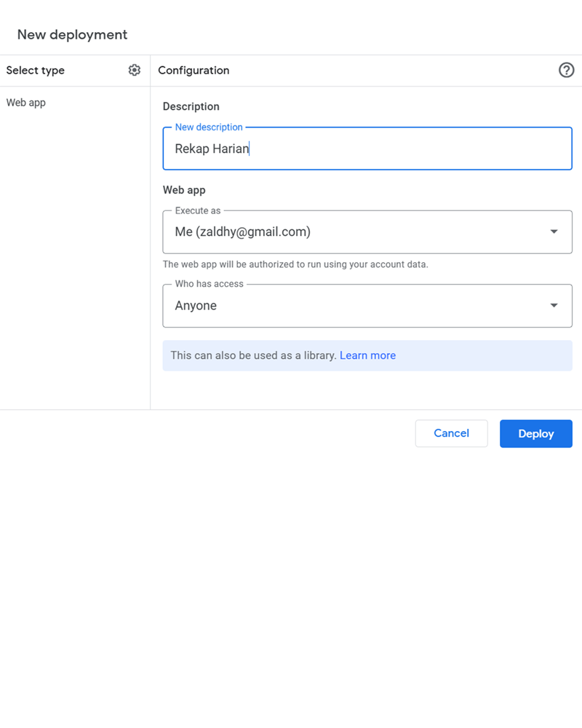582x728 pixels.
Task: Click the Who has access dropdown arrow
Action: point(554,306)
